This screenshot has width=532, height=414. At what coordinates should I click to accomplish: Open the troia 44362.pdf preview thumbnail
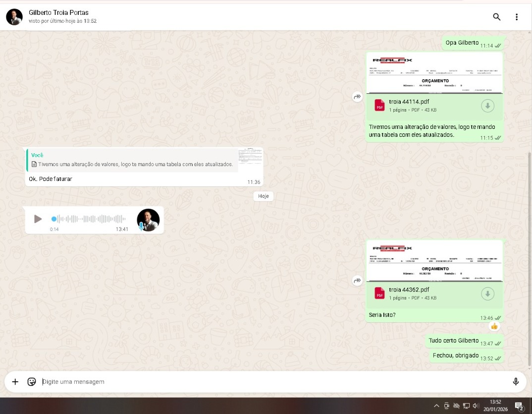tap(434, 261)
